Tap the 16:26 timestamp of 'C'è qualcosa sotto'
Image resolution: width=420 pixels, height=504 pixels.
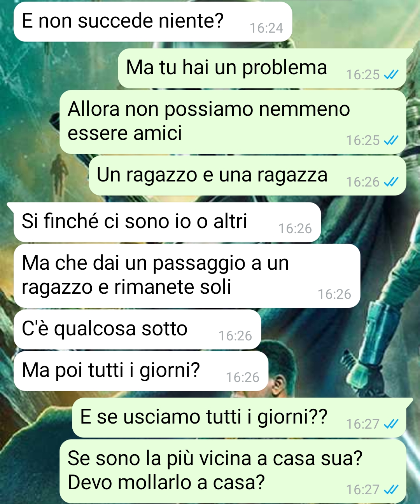coord(235,336)
